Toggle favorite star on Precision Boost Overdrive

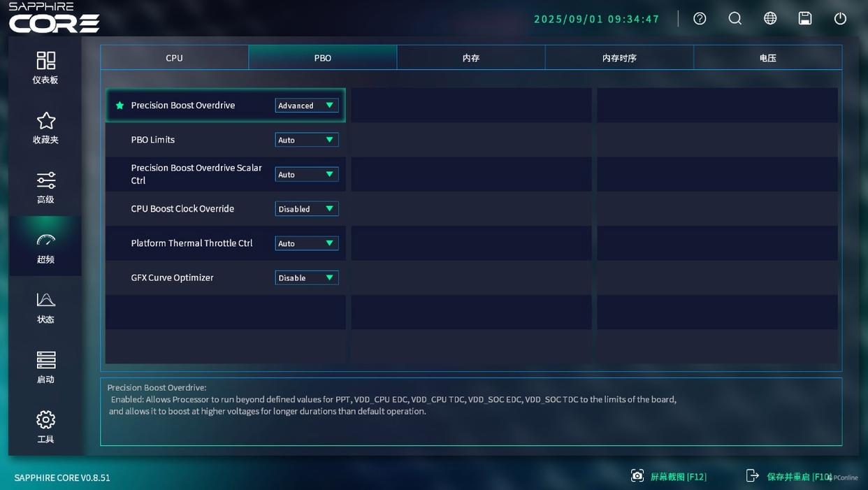[120, 106]
